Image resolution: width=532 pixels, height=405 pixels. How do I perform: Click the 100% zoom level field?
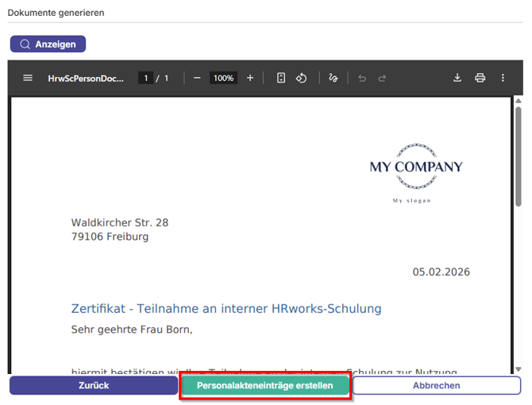223,78
